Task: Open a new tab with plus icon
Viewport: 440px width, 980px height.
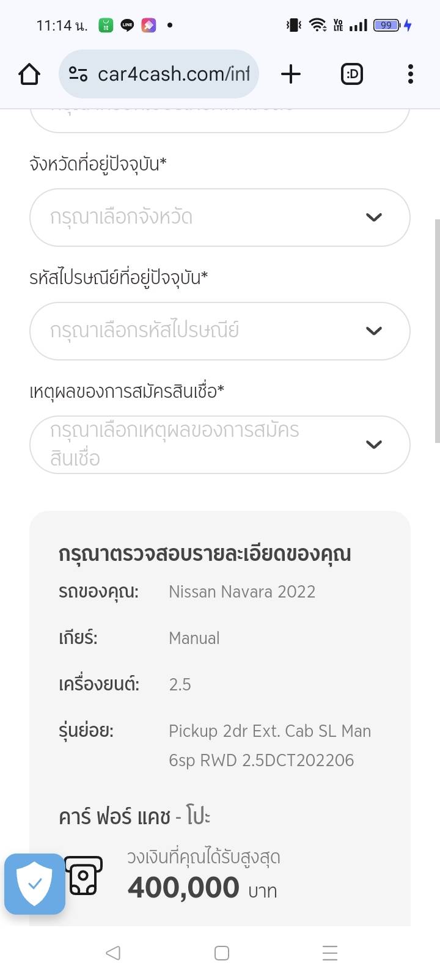Action: point(291,75)
